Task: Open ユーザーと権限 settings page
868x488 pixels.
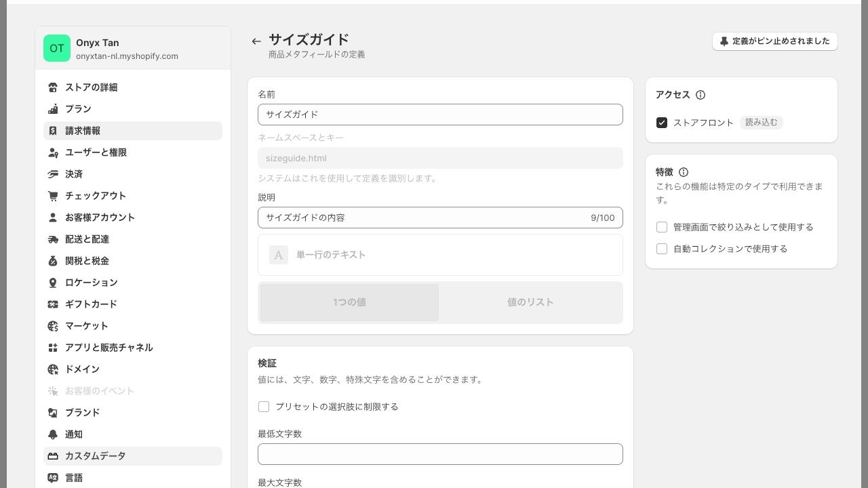Action: (133, 152)
